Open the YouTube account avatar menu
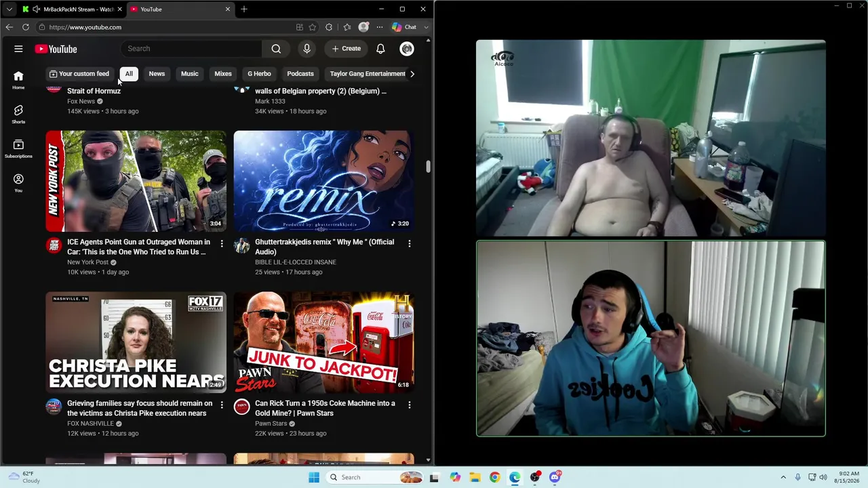Image resolution: width=868 pixels, height=488 pixels. pos(407,49)
